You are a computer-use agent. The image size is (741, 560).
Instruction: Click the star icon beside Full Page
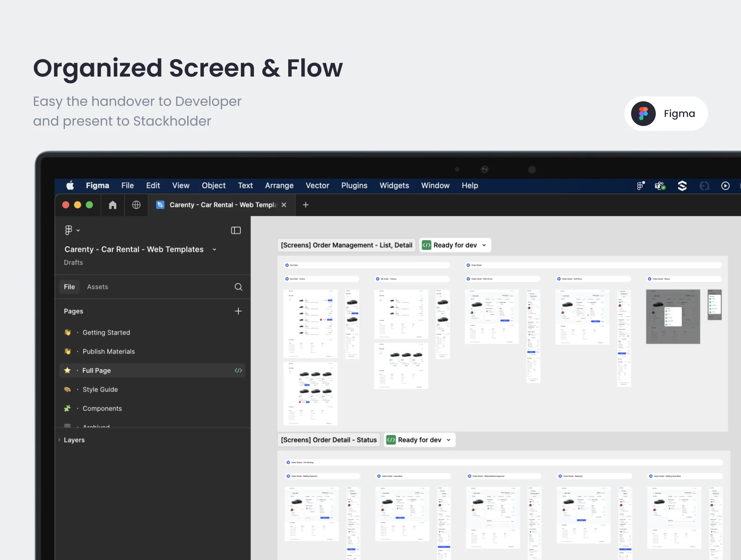[x=68, y=371]
